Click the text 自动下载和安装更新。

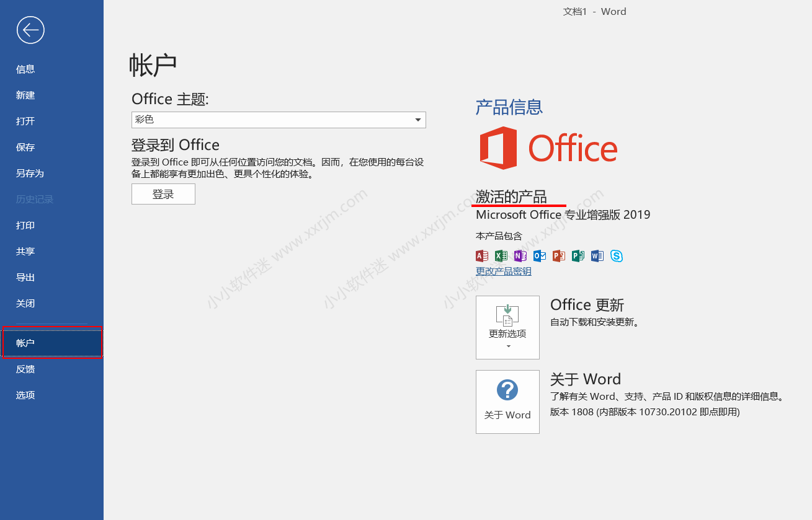pos(595,322)
